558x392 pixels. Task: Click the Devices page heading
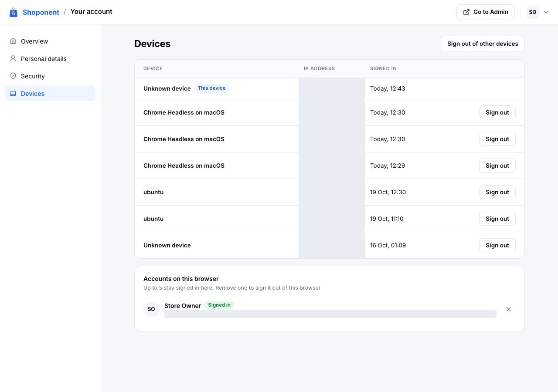(x=152, y=44)
